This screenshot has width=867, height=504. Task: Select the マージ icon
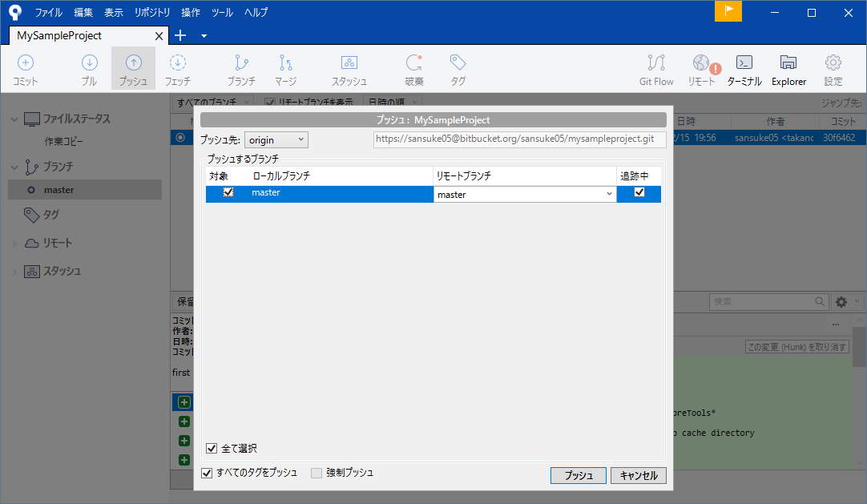tap(285, 69)
